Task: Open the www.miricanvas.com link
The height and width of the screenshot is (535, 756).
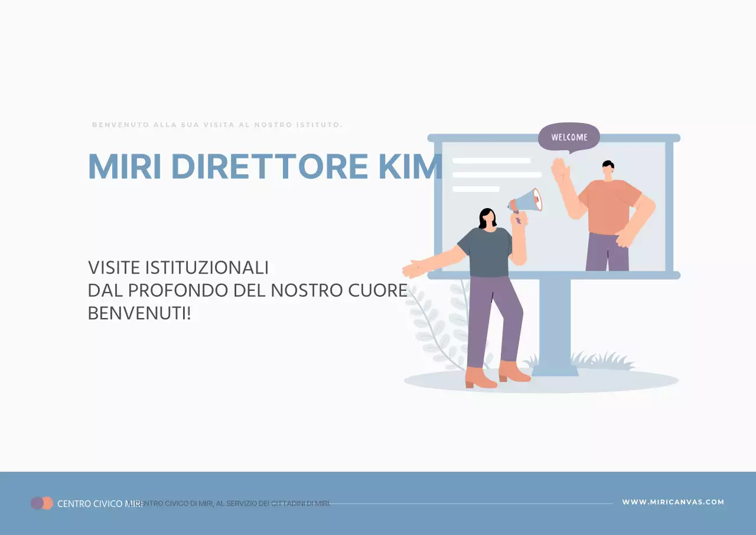Action: [673, 502]
